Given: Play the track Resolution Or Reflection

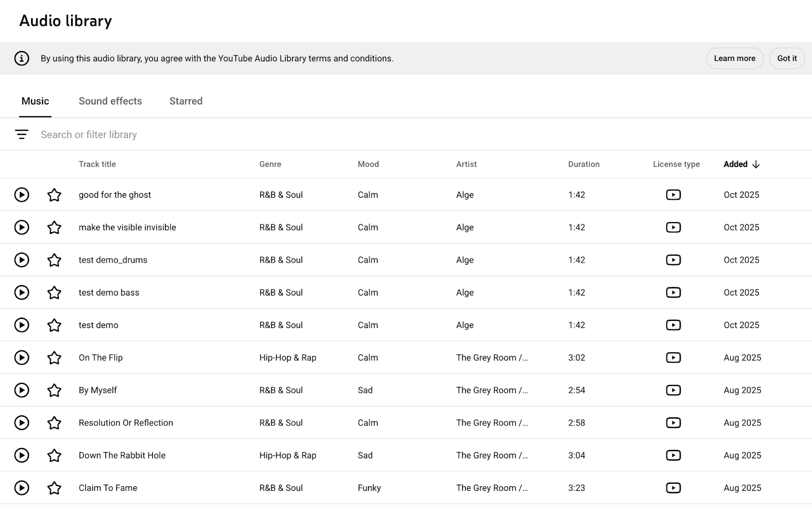Looking at the screenshot, I should 21,422.
